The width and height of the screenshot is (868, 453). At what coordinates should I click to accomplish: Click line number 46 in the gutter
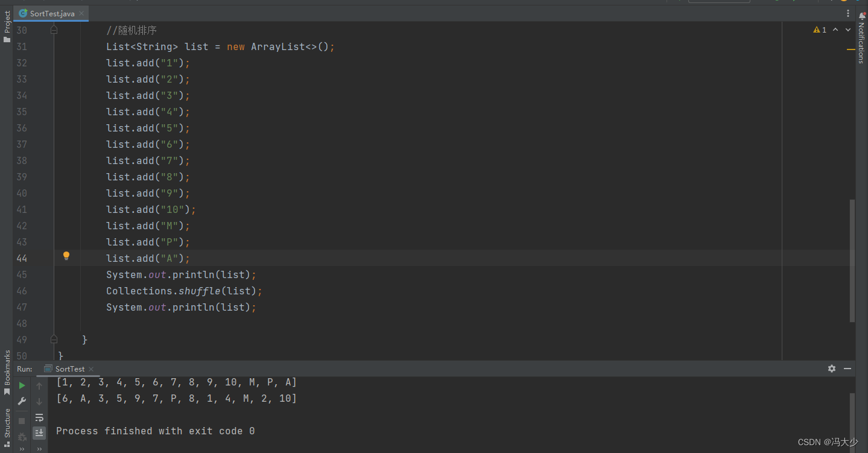click(21, 291)
